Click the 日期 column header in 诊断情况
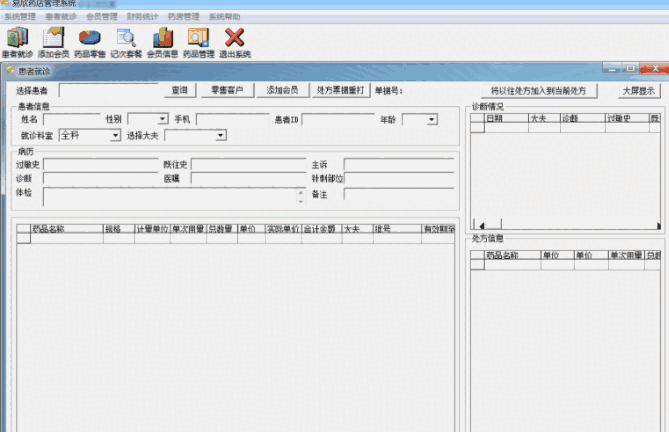The height and width of the screenshot is (432, 669). (506, 118)
